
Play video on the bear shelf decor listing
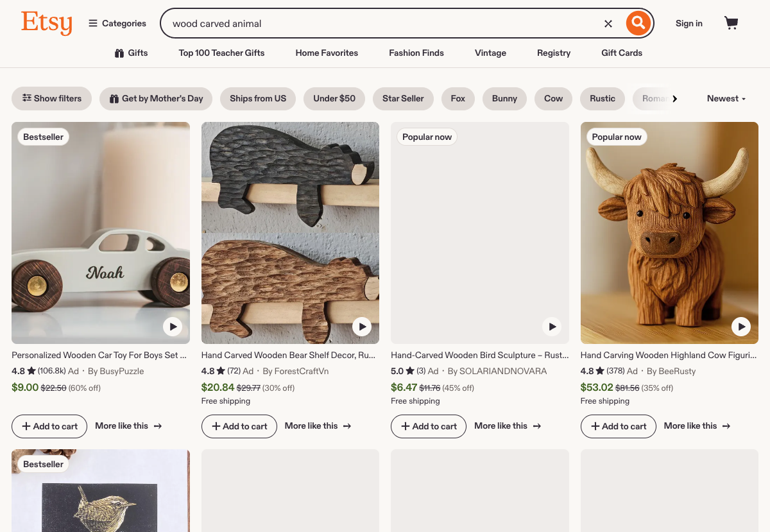click(362, 327)
